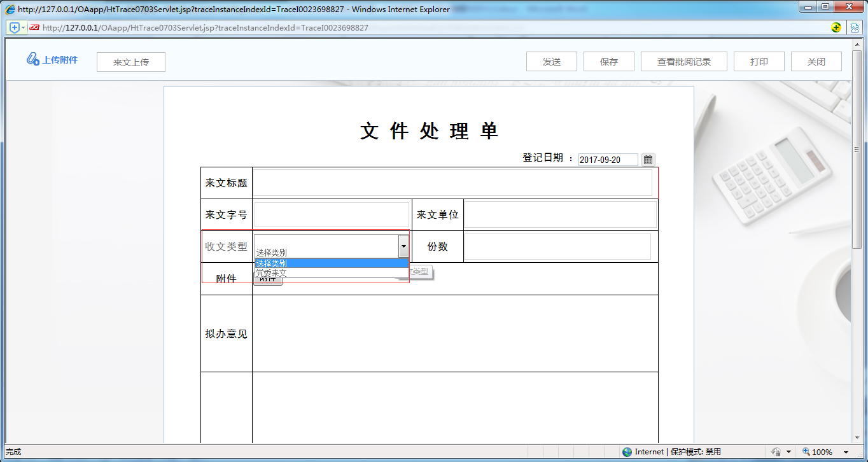Open 查看批阅记录 review records
Screen dimensions: 868x462
tap(683, 61)
